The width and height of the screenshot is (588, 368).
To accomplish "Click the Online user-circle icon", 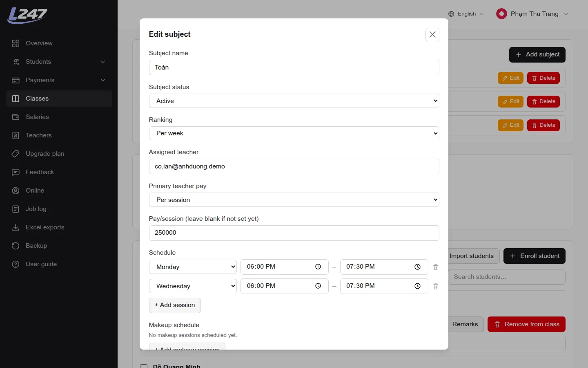I will pos(16,191).
